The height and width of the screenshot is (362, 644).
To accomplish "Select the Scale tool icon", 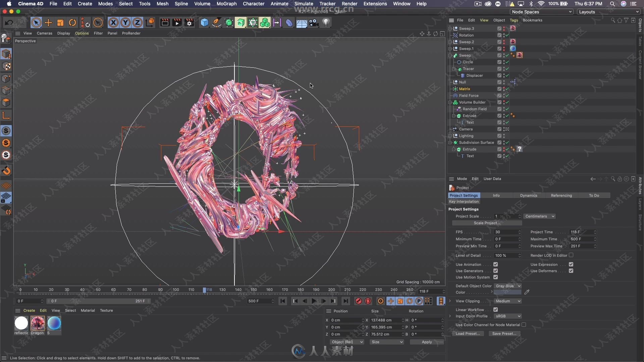I will [x=60, y=22].
